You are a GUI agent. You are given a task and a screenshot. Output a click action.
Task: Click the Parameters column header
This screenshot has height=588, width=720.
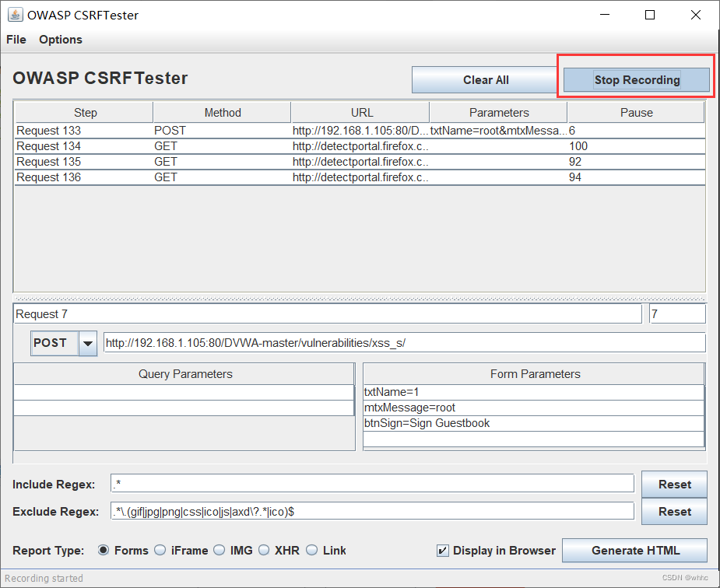click(x=499, y=112)
